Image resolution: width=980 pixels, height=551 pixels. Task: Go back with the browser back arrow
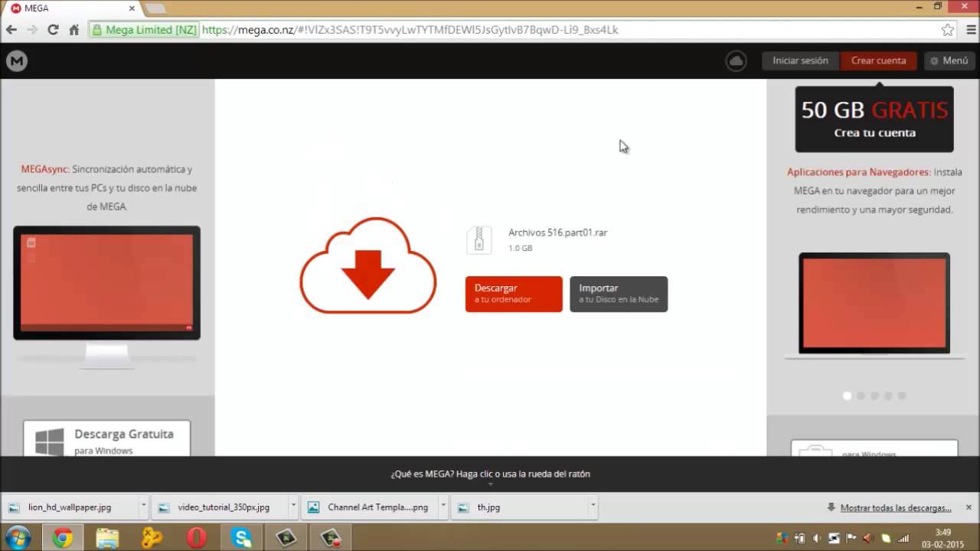coord(11,30)
